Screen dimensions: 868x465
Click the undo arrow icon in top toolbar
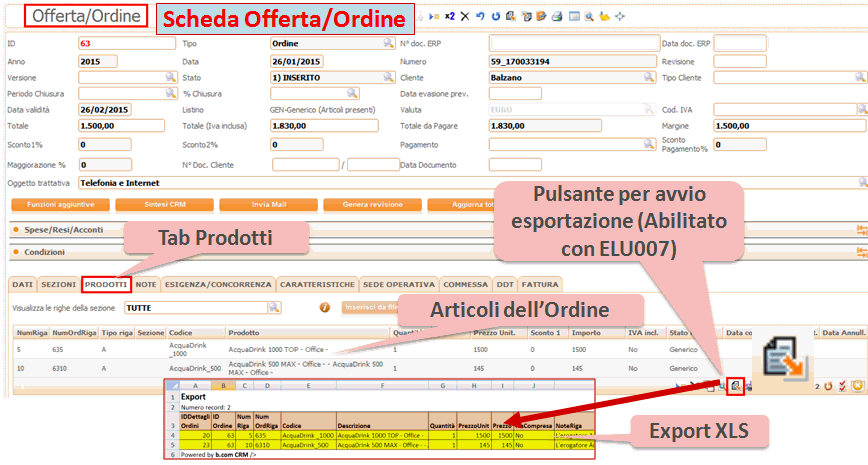click(x=481, y=17)
